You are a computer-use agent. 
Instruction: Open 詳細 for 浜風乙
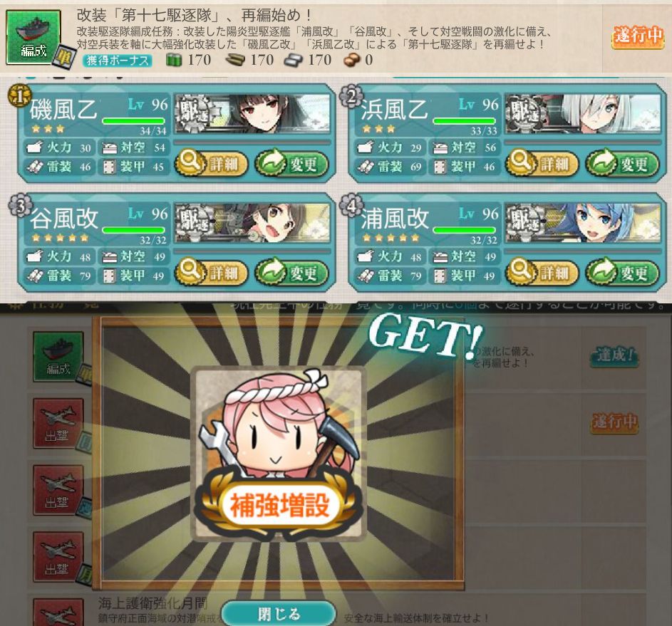coord(542,164)
